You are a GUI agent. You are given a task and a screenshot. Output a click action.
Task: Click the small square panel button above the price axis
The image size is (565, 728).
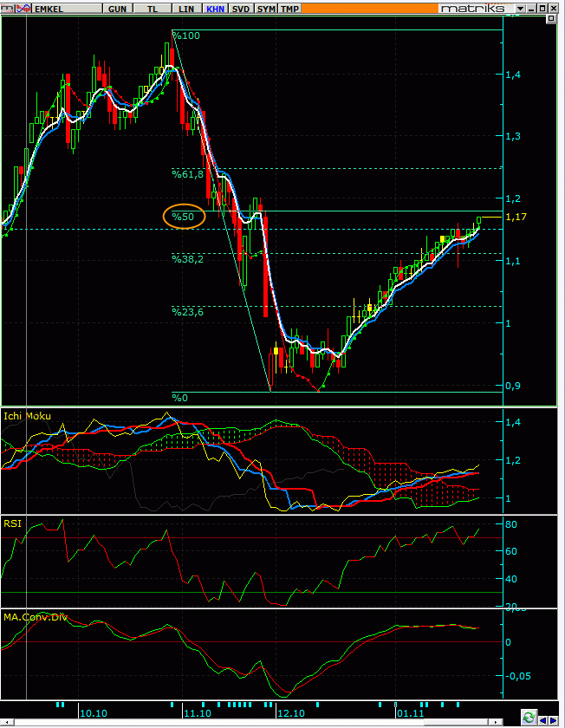coord(551,18)
